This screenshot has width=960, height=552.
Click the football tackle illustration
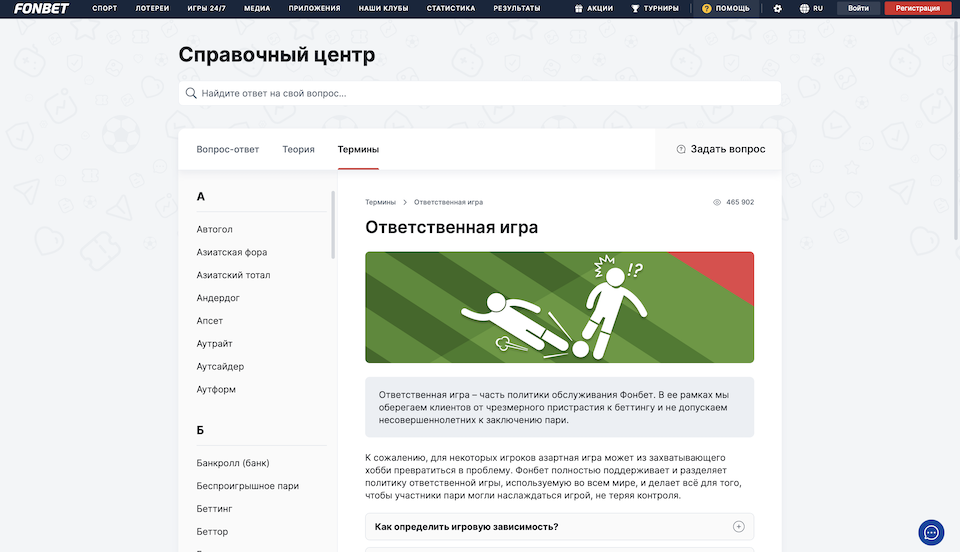coord(560,307)
